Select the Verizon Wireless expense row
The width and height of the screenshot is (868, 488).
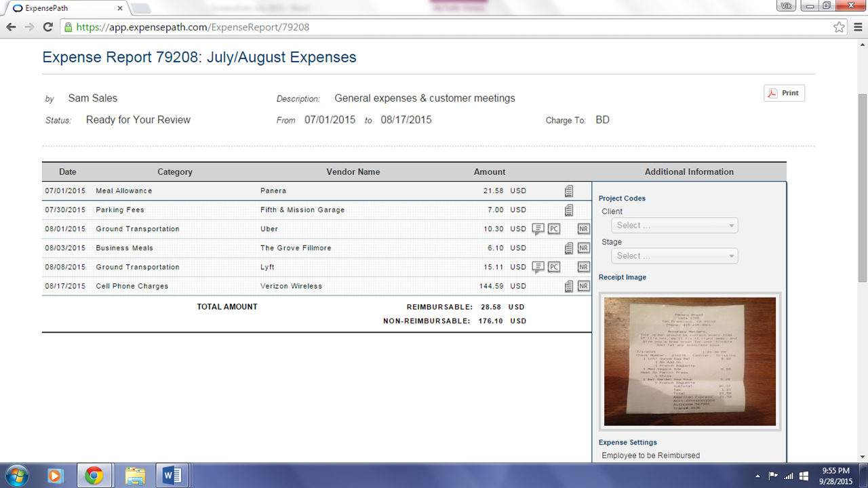click(x=292, y=287)
